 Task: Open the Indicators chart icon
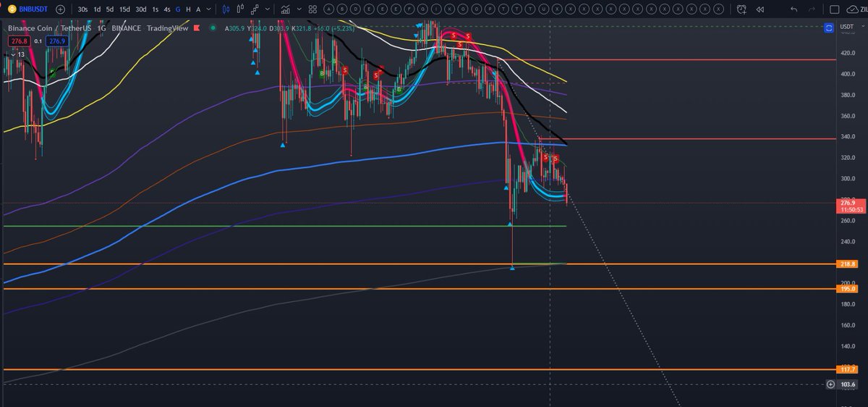tap(286, 9)
